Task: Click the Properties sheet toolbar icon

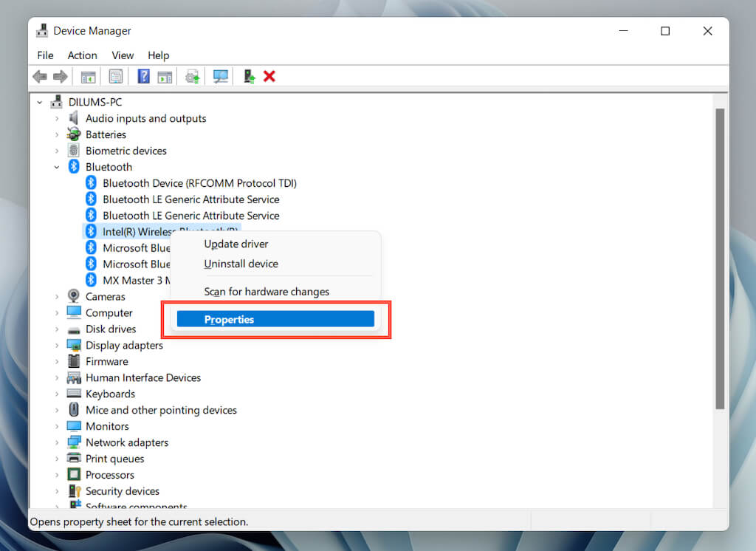Action: click(116, 76)
